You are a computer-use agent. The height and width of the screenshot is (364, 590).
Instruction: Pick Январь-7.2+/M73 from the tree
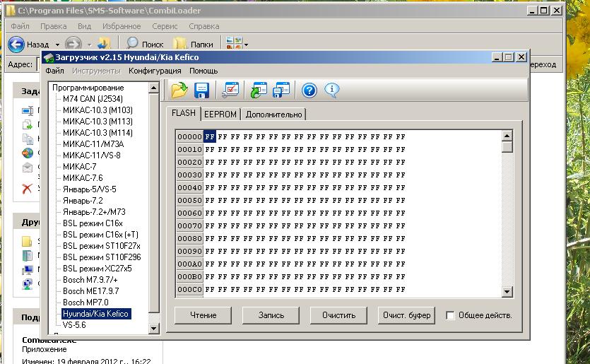pos(94,212)
